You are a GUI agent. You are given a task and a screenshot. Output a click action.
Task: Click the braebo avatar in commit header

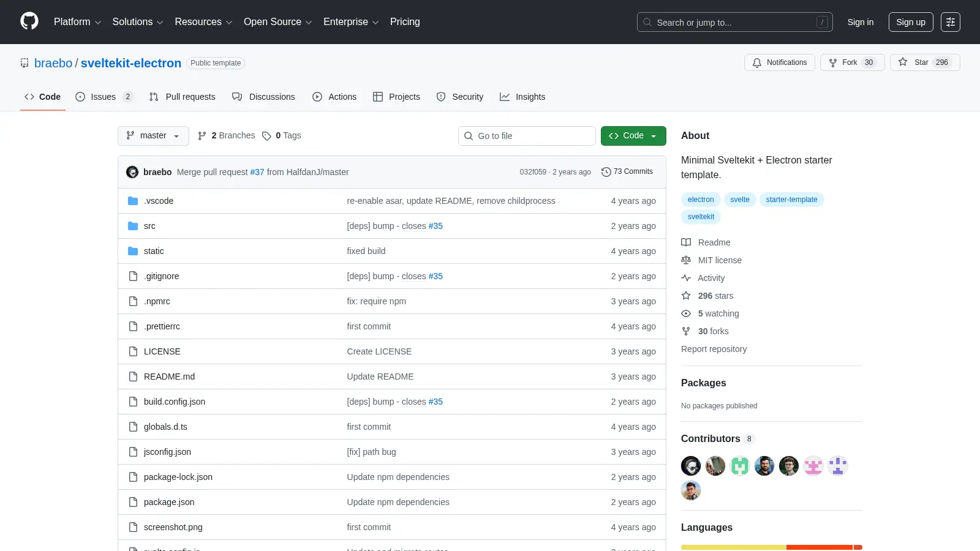pyautogui.click(x=132, y=172)
